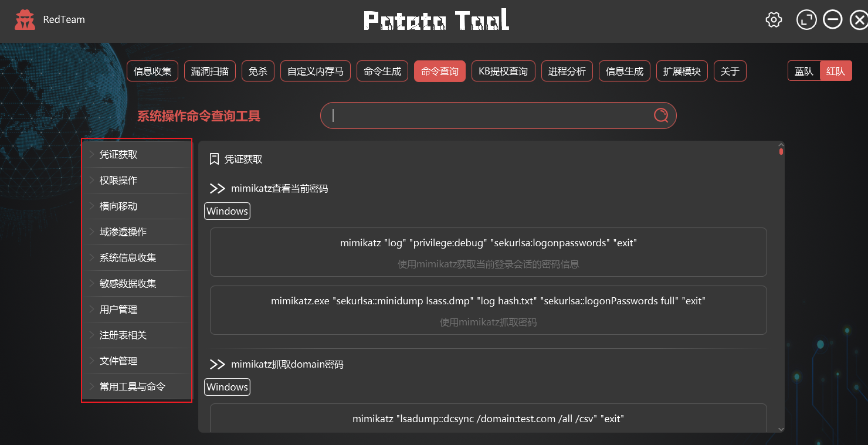Open the 关于 tab
This screenshot has height=445, width=868.
coord(730,72)
